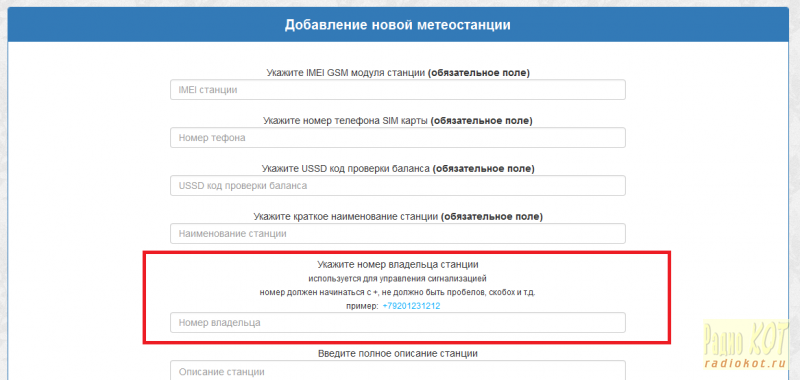Click label Укажите IMEI GSM модуля станции

tap(346, 73)
